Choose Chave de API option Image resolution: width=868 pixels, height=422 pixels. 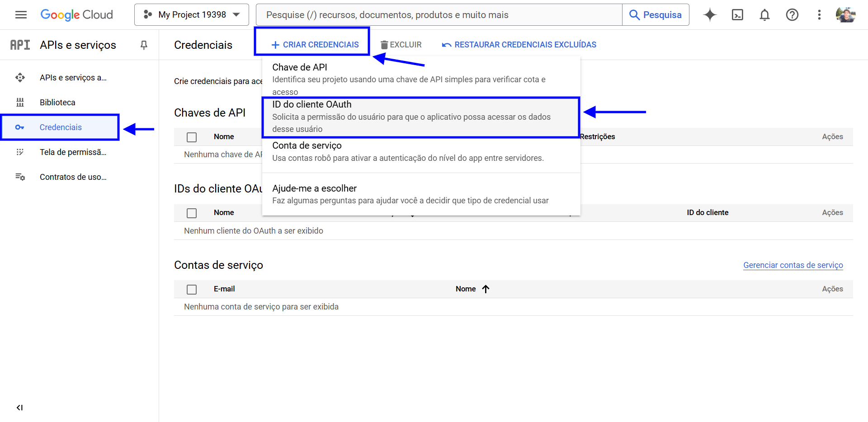[421, 79]
